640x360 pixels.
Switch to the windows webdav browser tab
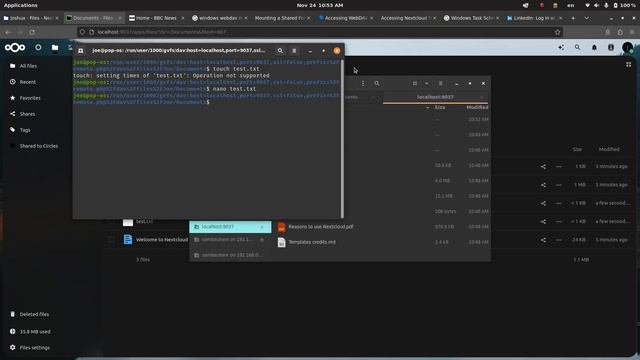[220, 18]
